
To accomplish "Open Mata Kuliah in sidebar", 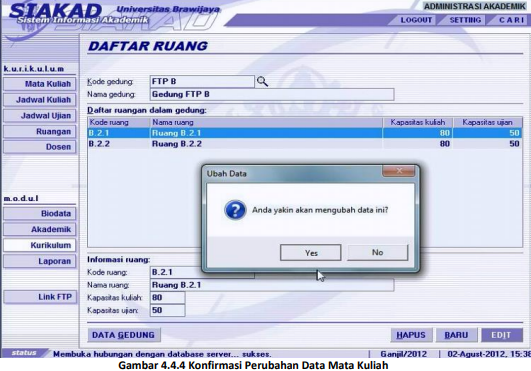I will tap(40, 84).
